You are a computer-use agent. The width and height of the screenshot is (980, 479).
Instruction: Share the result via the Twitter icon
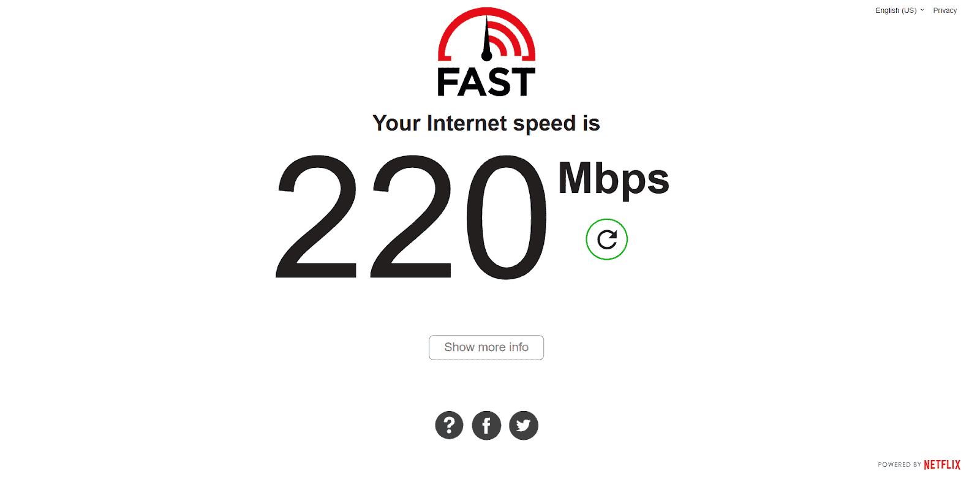tap(524, 425)
